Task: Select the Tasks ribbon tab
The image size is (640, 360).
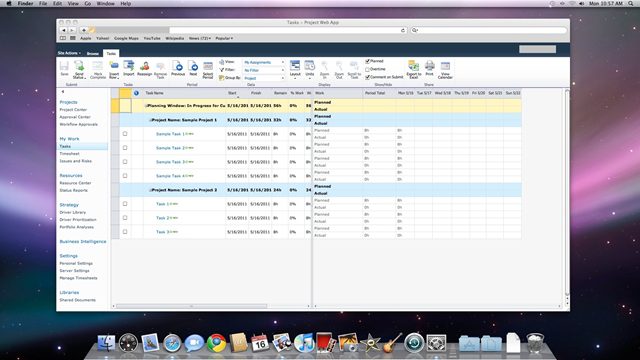Action: point(111,53)
